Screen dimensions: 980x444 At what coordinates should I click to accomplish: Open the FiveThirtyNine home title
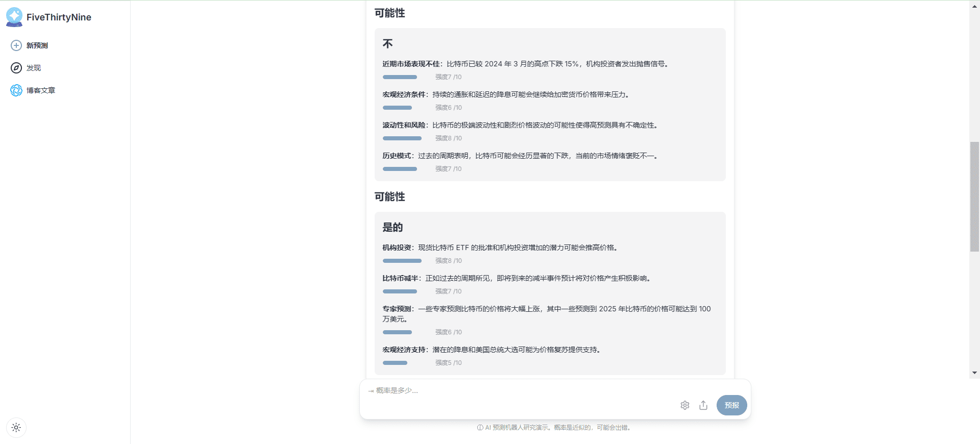pos(59,17)
